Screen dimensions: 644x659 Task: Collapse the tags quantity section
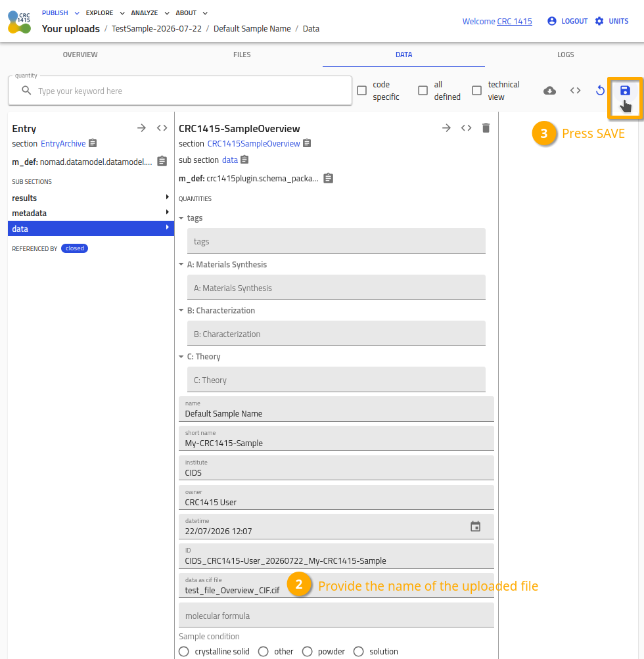click(181, 217)
